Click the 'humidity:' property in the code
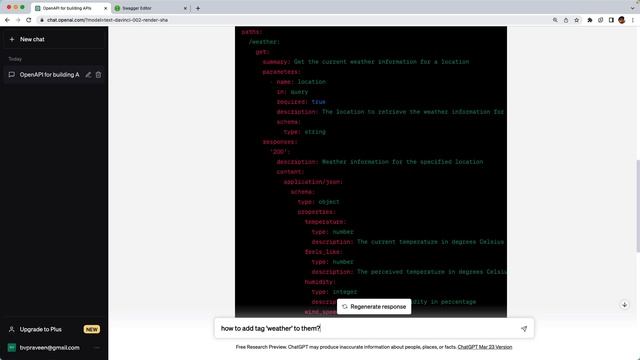 (x=320, y=282)
